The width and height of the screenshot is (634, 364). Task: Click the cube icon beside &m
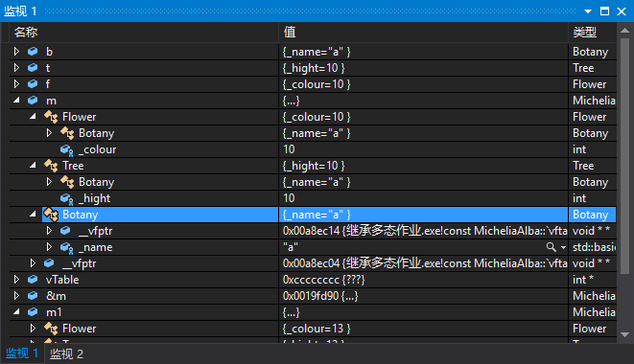coord(33,296)
